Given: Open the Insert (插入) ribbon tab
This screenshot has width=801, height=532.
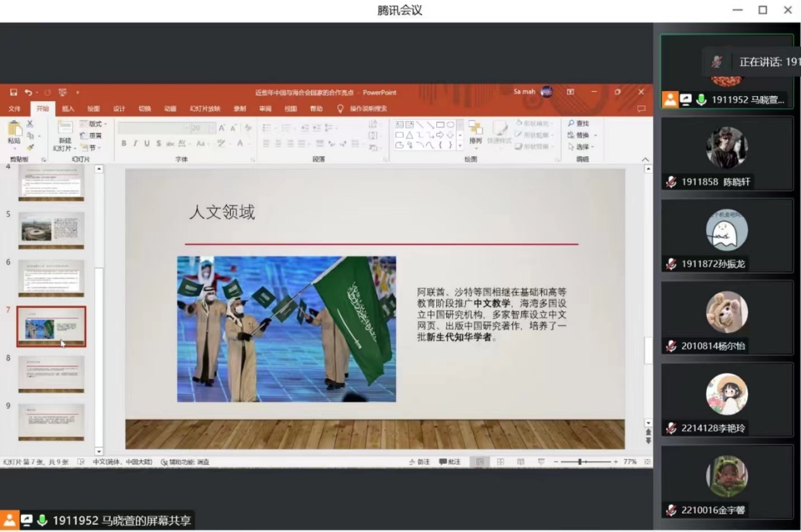Looking at the screenshot, I should tap(68, 109).
